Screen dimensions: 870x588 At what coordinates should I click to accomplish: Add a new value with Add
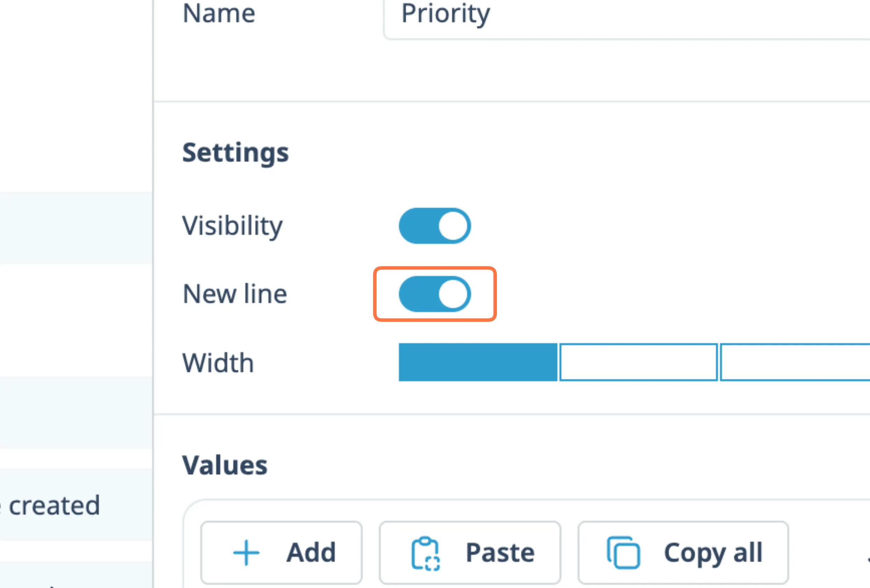coord(282,552)
